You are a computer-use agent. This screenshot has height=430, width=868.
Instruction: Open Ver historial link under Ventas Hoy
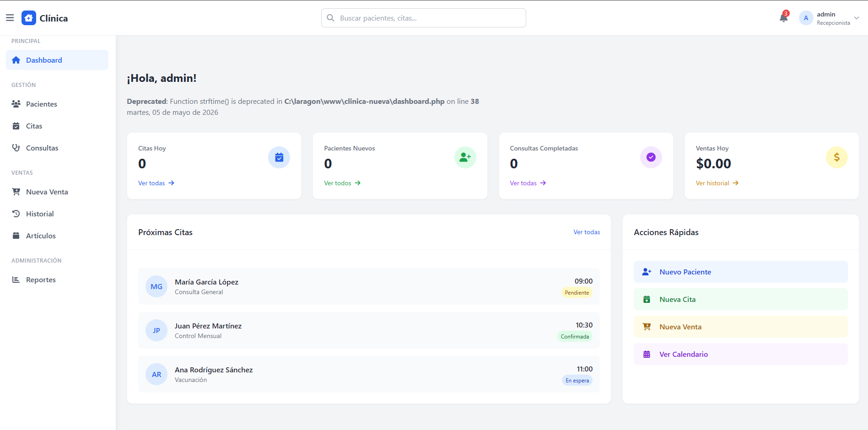tap(717, 183)
